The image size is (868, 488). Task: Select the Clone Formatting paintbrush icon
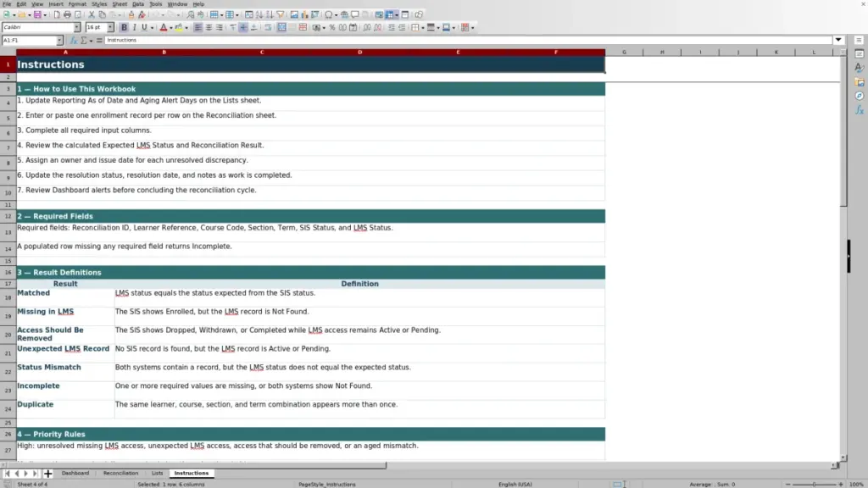tap(131, 14)
